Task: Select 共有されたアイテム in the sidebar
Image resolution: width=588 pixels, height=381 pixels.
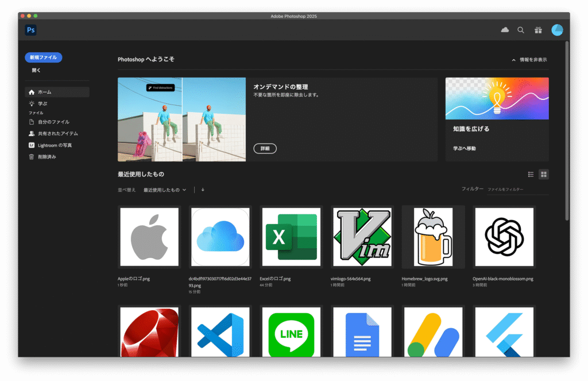Action: pyautogui.click(x=57, y=134)
